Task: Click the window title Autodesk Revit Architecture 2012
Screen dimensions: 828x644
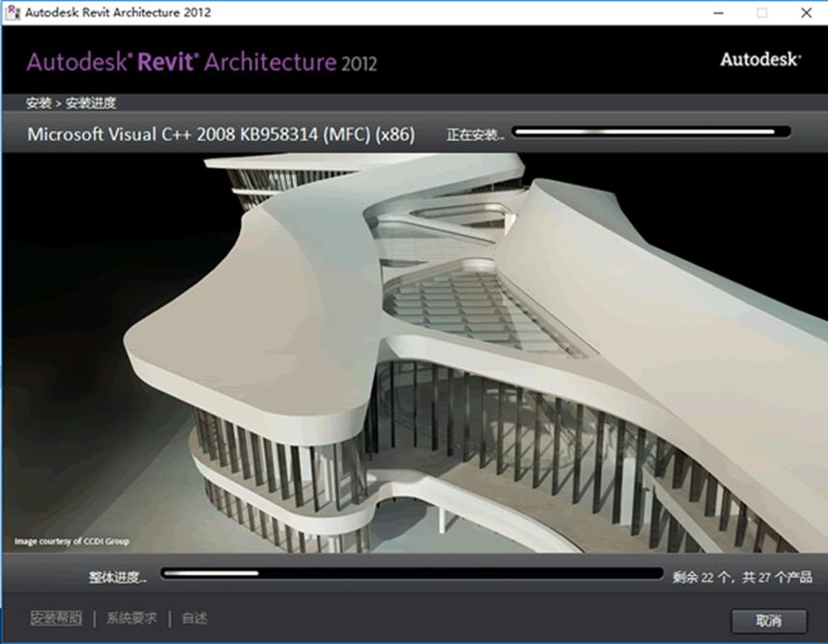Action: (x=118, y=13)
